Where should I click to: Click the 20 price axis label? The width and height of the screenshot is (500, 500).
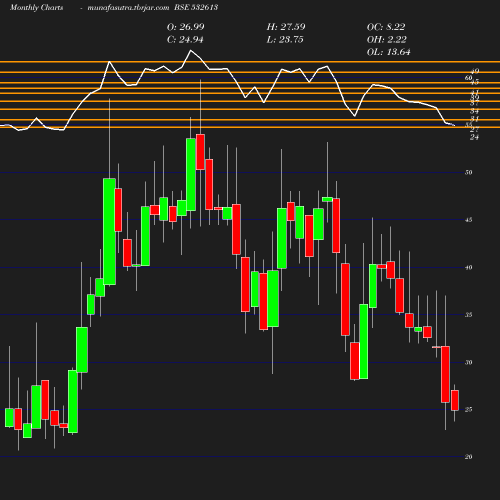coord(469,457)
